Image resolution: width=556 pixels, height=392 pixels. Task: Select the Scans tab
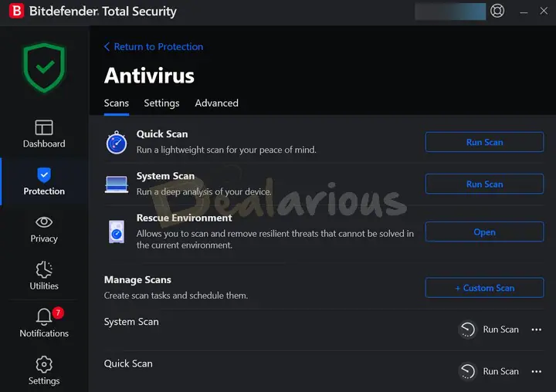117,103
